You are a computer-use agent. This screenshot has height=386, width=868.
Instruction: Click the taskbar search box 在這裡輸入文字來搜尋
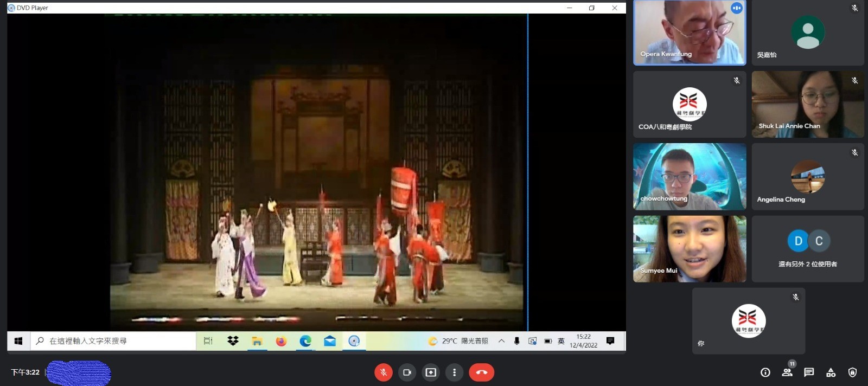click(x=113, y=341)
